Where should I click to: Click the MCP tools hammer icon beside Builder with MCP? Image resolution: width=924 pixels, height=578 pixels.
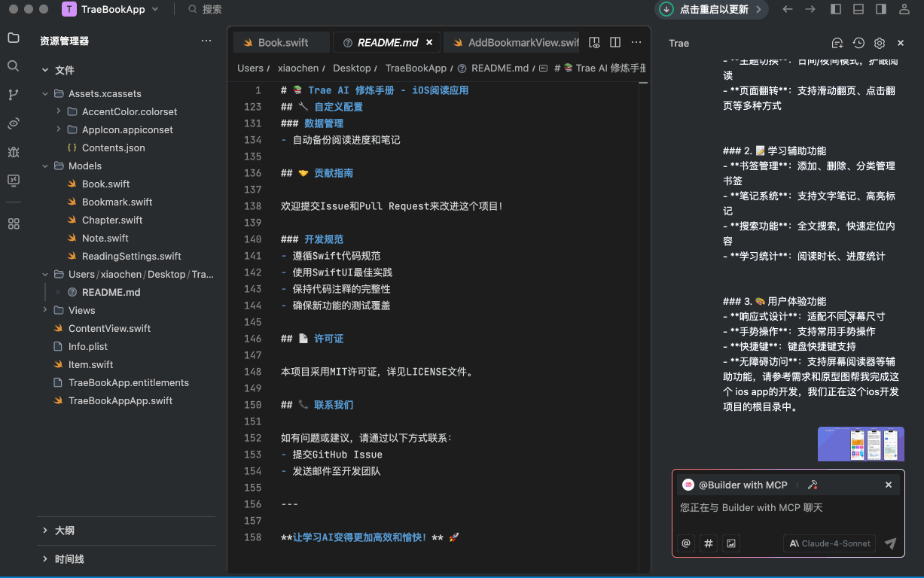point(812,485)
